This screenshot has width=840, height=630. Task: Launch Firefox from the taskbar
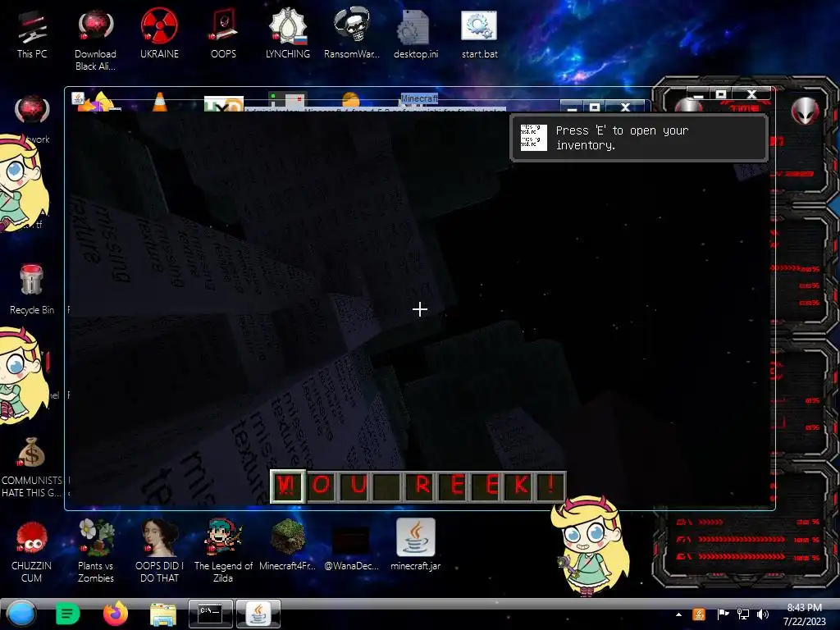click(x=115, y=614)
